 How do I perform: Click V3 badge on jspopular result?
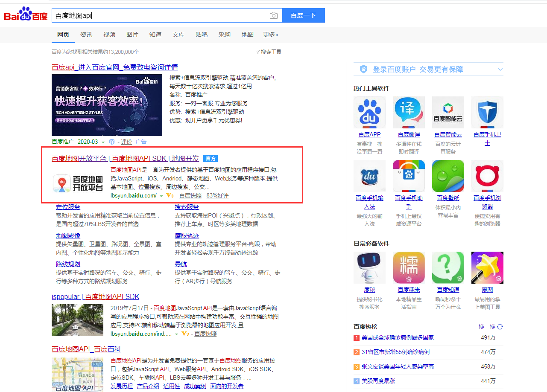185,334
